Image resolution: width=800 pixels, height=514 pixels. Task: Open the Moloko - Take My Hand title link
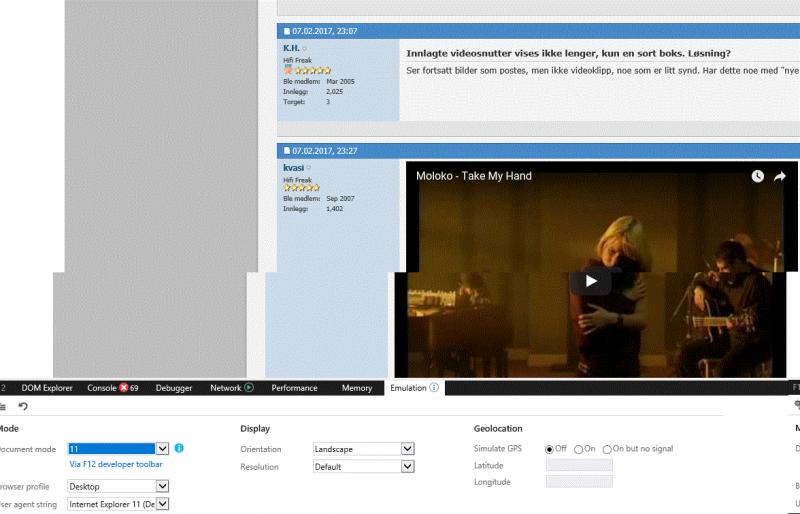pyautogui.click(x=473, y=176)
